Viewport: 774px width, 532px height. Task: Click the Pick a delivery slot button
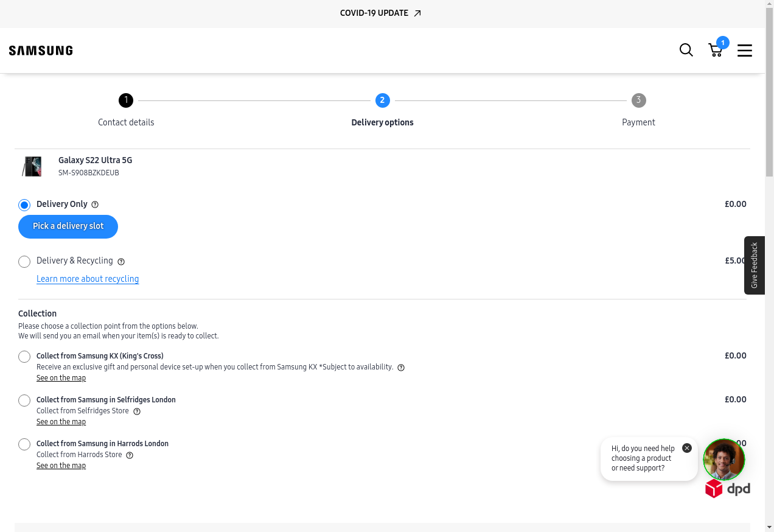coord(68,226)
